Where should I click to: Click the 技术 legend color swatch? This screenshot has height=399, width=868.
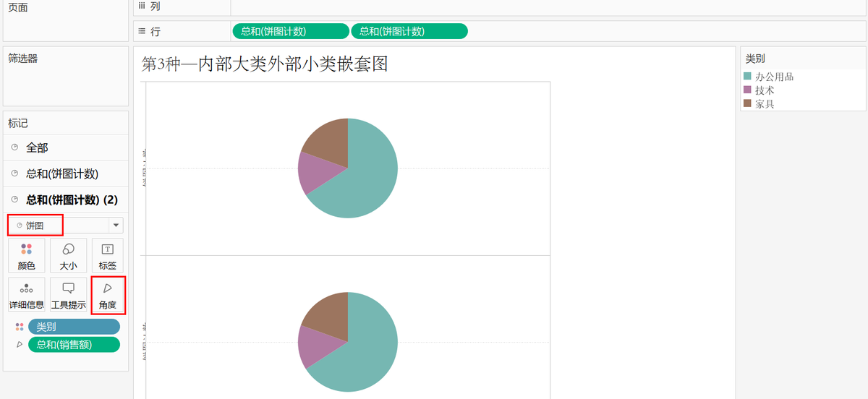click(x=748, y=90)
